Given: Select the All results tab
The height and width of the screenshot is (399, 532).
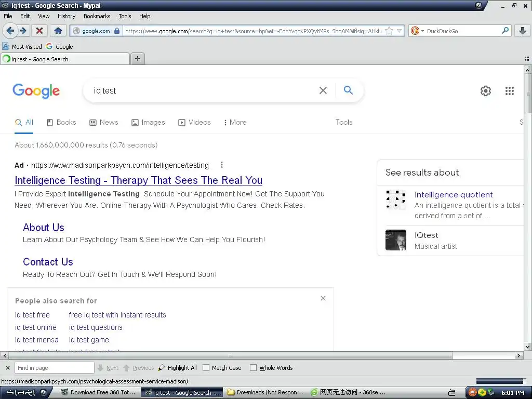Looking at the screenshot, I should tap(24, 123).
